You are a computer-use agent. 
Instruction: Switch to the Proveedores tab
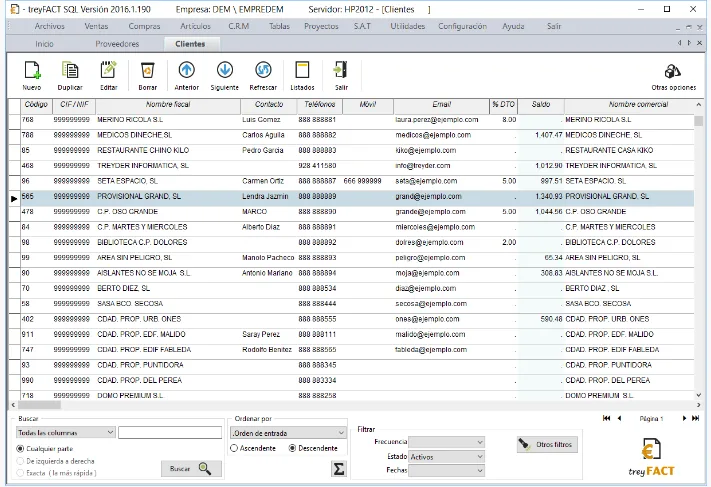click(117, 44)
